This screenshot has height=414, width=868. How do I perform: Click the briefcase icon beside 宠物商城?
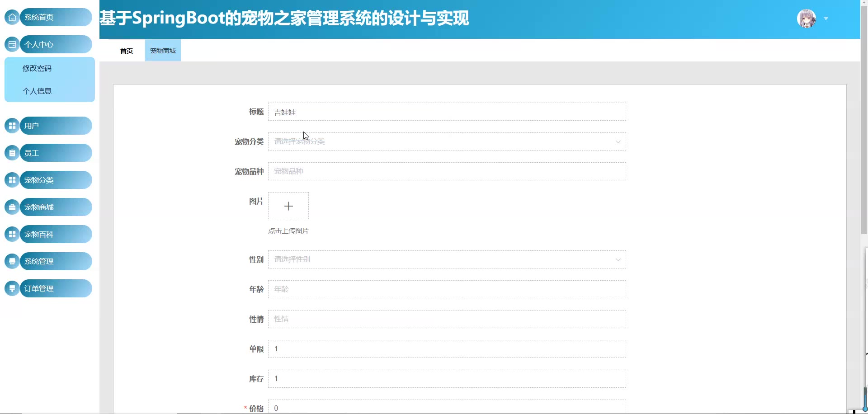coord(12,207)
